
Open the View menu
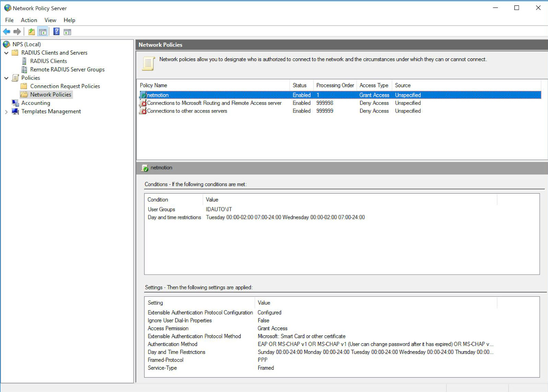[50, 20]
